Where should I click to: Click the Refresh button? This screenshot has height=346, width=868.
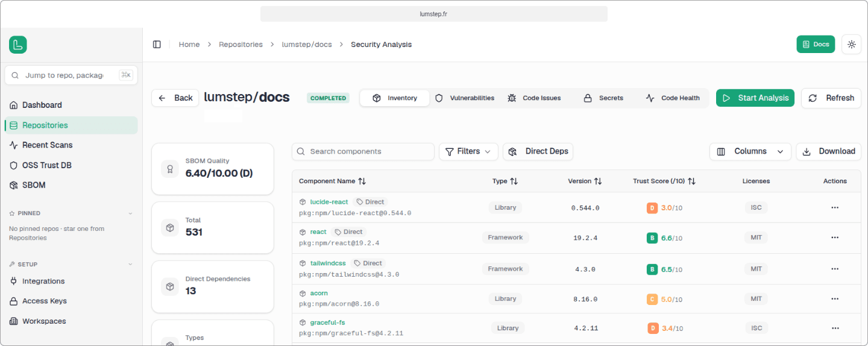click(x=831, y=98)
